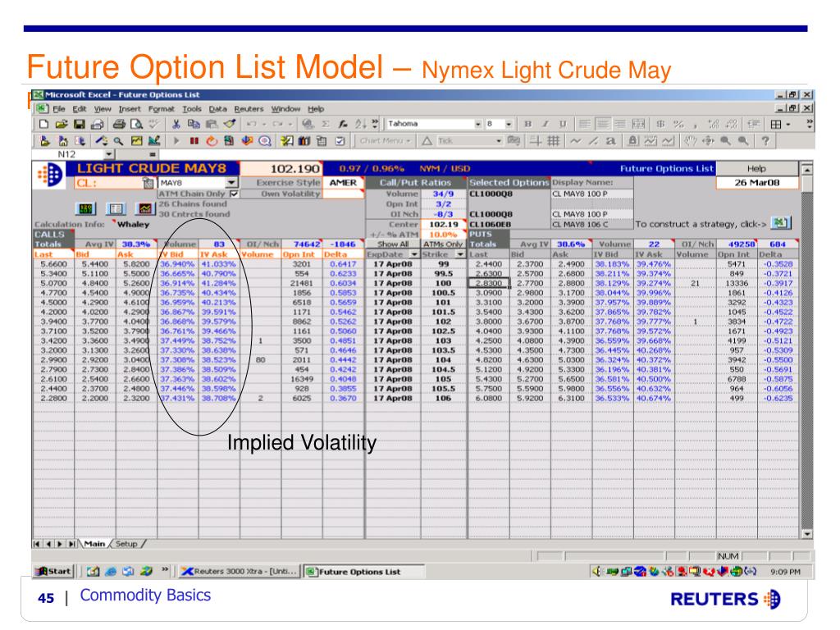Screen dimensions: 840x630
Task: Open the Tahoma font name dropdown
Action: point(478,125)
